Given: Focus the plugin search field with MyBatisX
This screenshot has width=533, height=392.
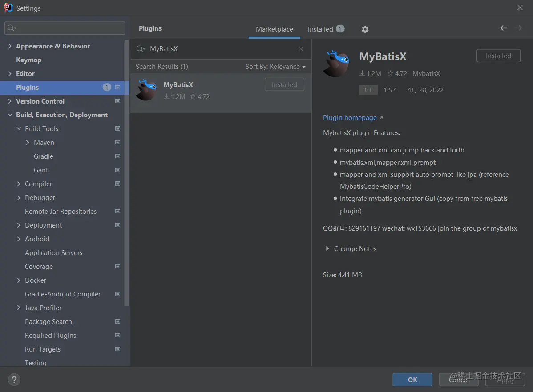Looking at the screenshot, I should coord(221,49).
